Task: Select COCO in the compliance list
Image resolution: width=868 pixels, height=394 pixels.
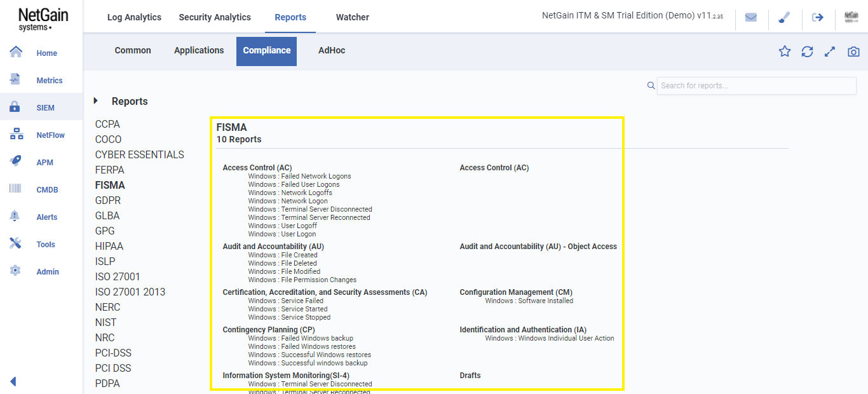Action: point(108,139)
